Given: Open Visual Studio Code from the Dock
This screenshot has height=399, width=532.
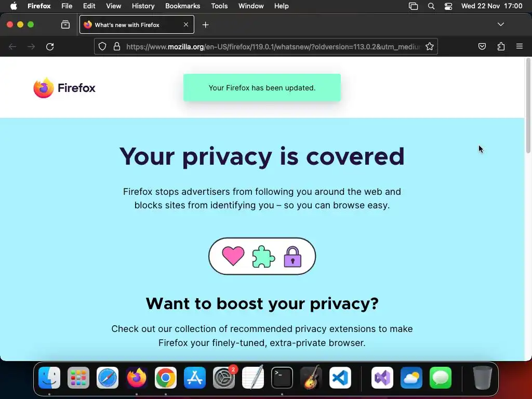Looking at the screenshot, I should pos(340,378).
